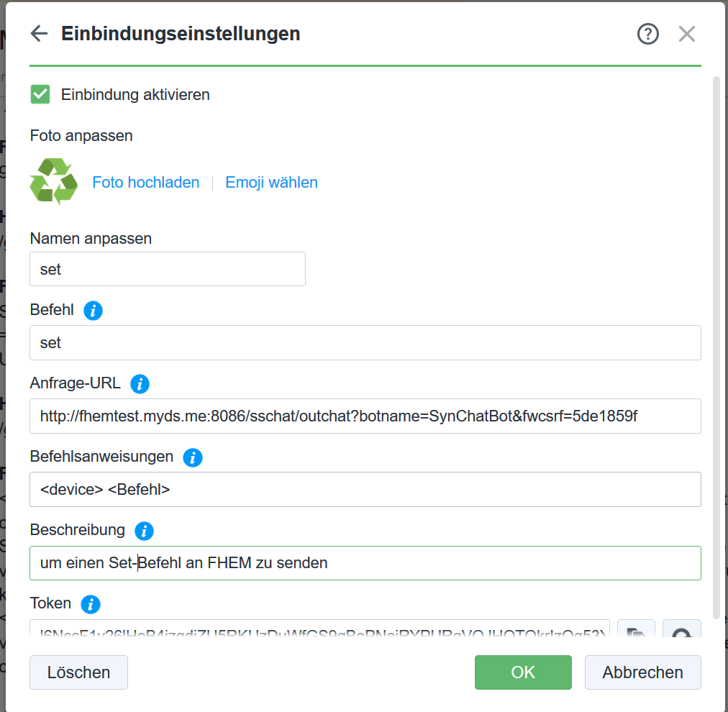
Task: Show info tooltip beside Anfrage-URL
Action: tap(140, 384)
